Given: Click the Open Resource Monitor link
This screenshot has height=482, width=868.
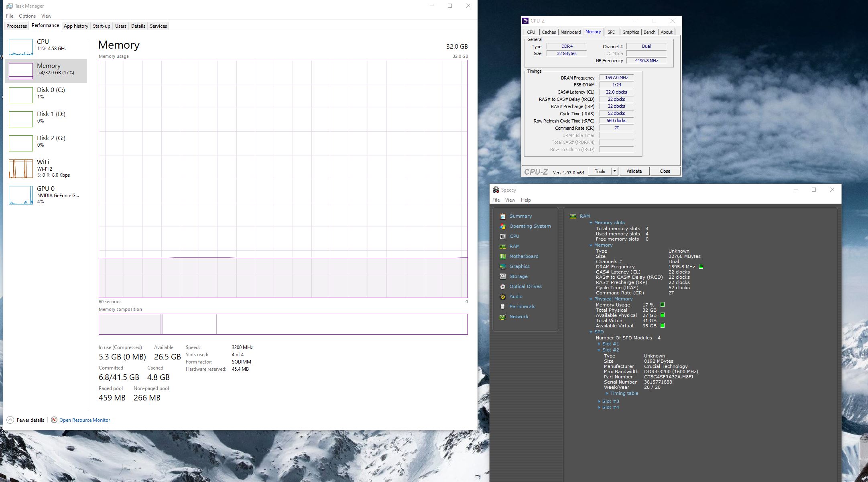Looking at the screenshot, I should [x=85, y=420].
